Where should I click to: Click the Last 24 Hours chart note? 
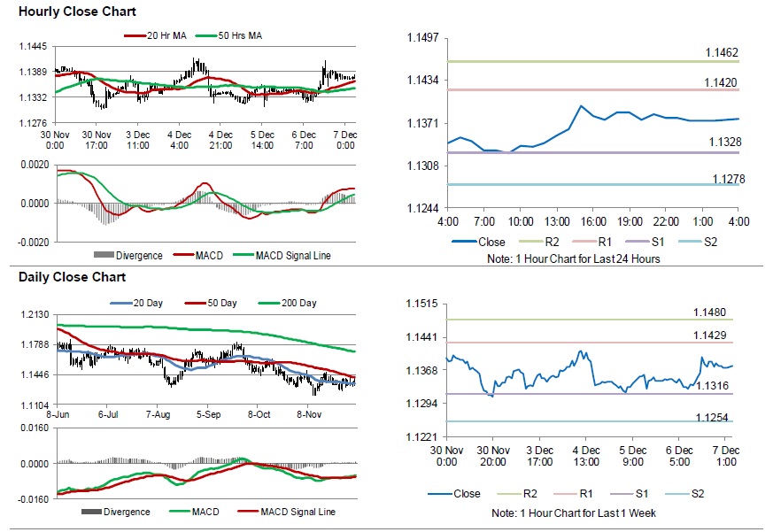[x=574, y=258]
